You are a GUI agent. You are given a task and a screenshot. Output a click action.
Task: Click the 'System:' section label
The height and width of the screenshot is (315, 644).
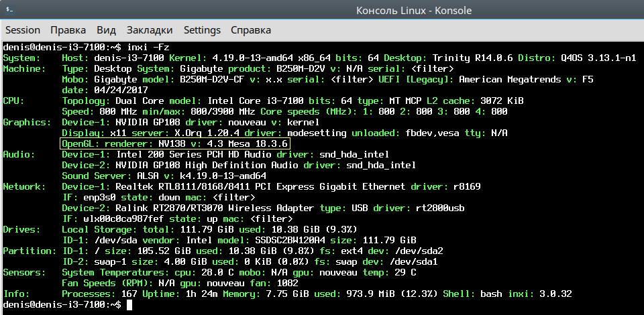point(21,58)
